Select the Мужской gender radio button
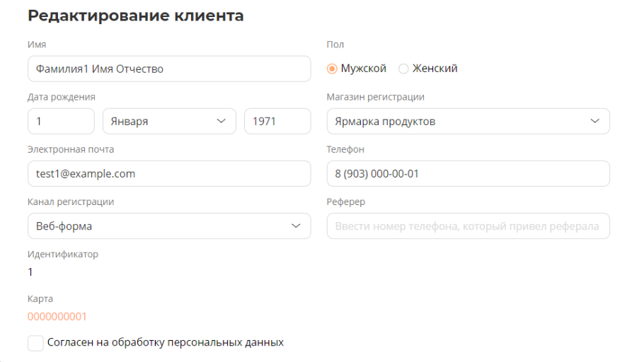The height and width of the screenshot is (362, 644). tap(332, 69)
